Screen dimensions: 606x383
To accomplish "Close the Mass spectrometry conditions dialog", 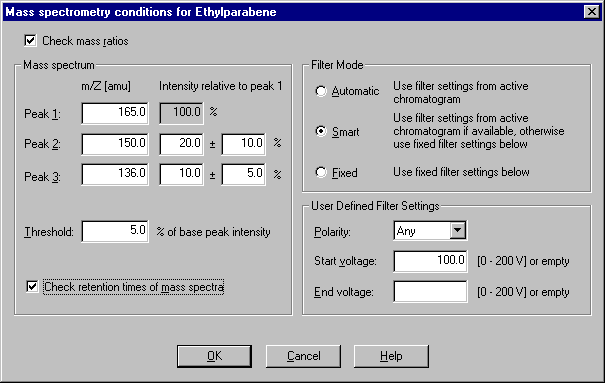I will [x=592, y=12].
